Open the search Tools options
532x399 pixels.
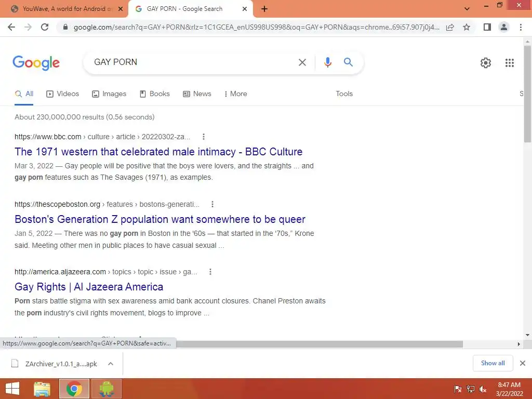[344, 94]
